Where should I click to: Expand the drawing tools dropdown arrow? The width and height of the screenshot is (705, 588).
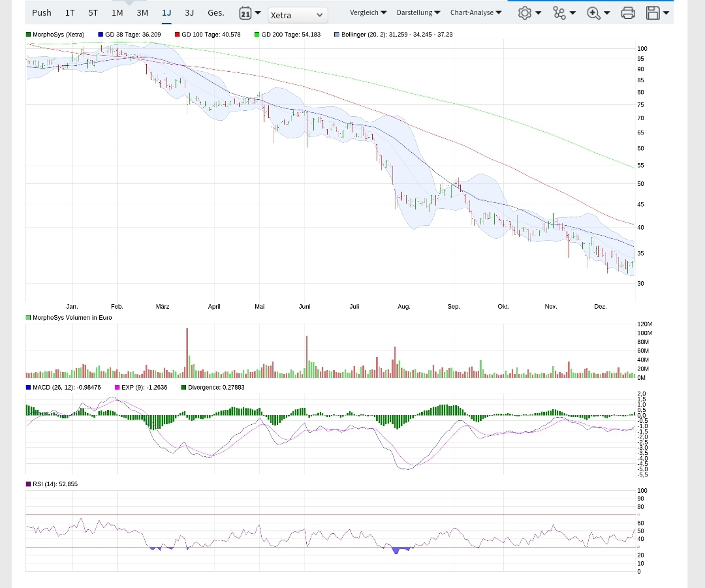point(573,13)
